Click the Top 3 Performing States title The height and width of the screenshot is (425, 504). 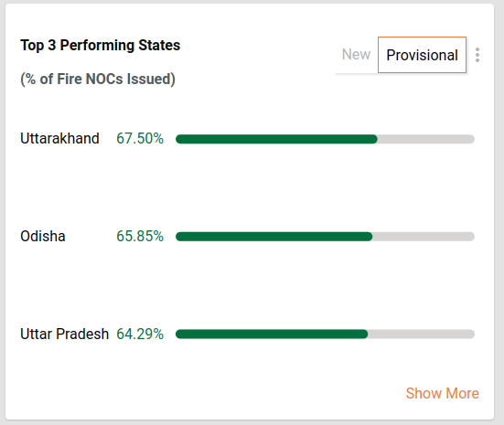point(101,46)
